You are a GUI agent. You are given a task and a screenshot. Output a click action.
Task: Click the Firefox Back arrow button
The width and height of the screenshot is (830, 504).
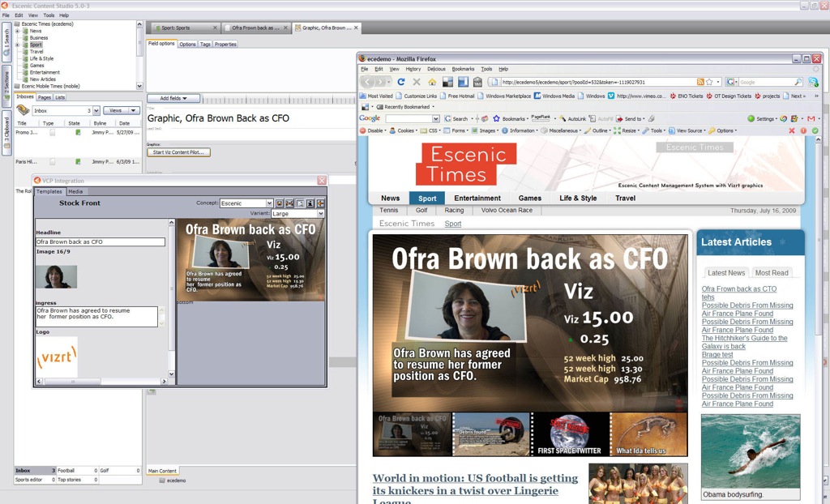(368, 82)
